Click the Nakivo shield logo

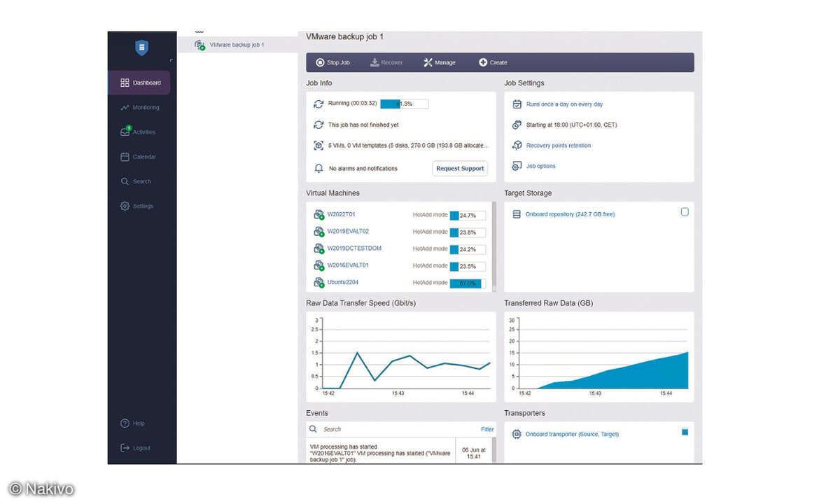pyautogui.click(x=142, y=48)
